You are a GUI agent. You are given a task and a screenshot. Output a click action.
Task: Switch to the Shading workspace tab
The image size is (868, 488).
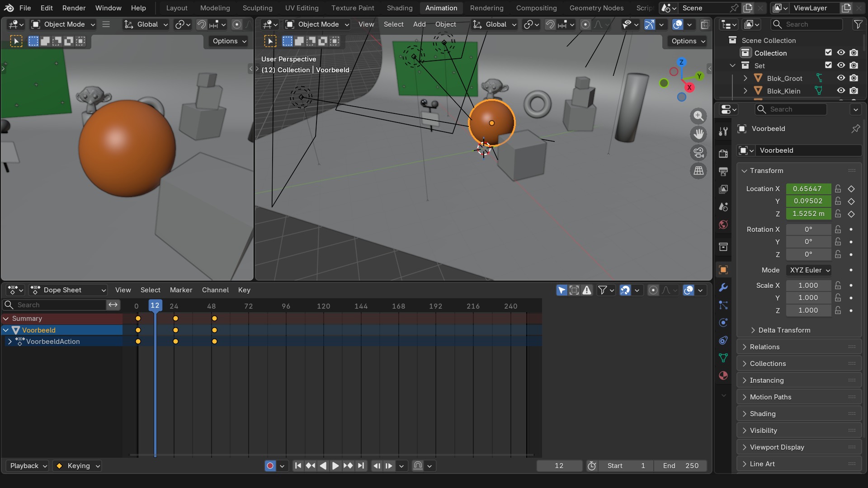coord(400,8)
